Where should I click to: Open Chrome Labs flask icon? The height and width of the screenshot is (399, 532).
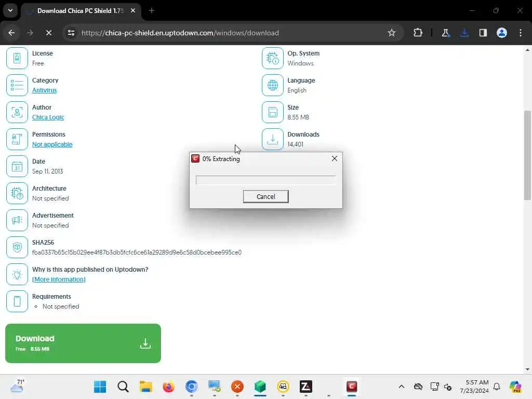445,33
